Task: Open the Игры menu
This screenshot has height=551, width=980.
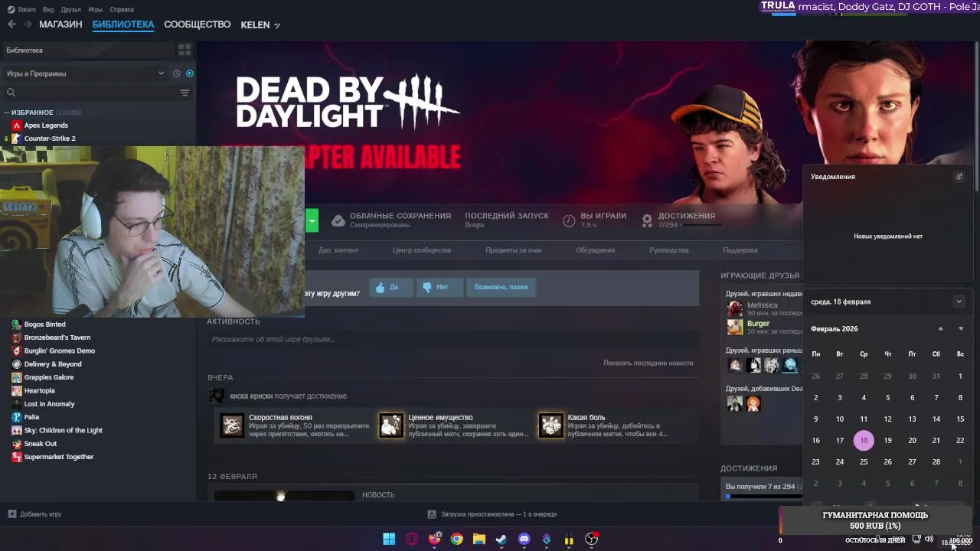Action: (95, 9)
